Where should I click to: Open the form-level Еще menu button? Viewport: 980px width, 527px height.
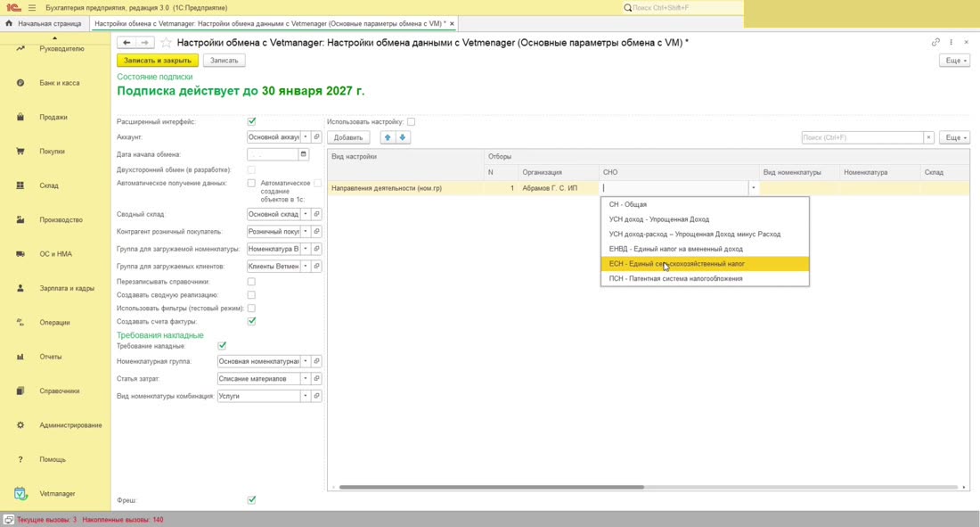point(954,61)
